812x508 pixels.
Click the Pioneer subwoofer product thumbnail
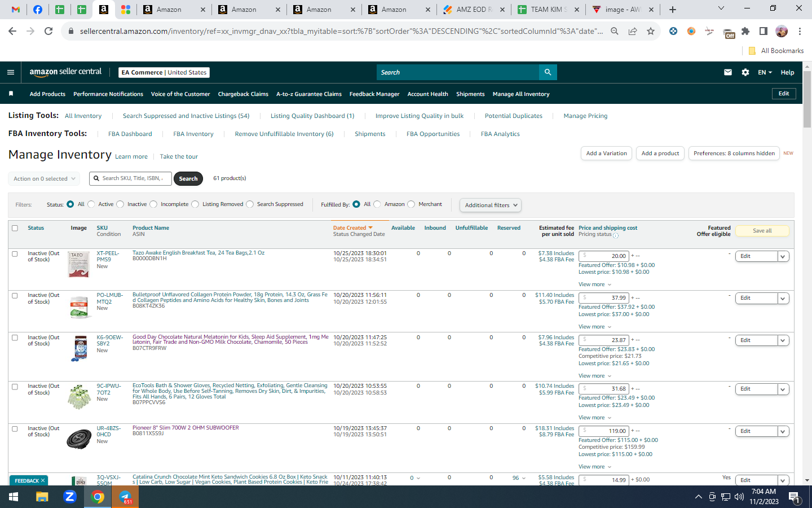point(79,438)
